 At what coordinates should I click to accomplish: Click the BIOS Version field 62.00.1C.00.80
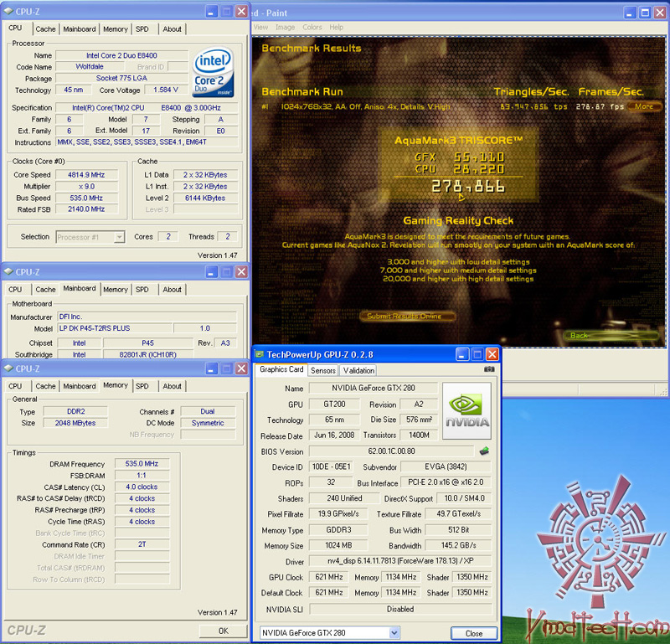coord(391,451)
